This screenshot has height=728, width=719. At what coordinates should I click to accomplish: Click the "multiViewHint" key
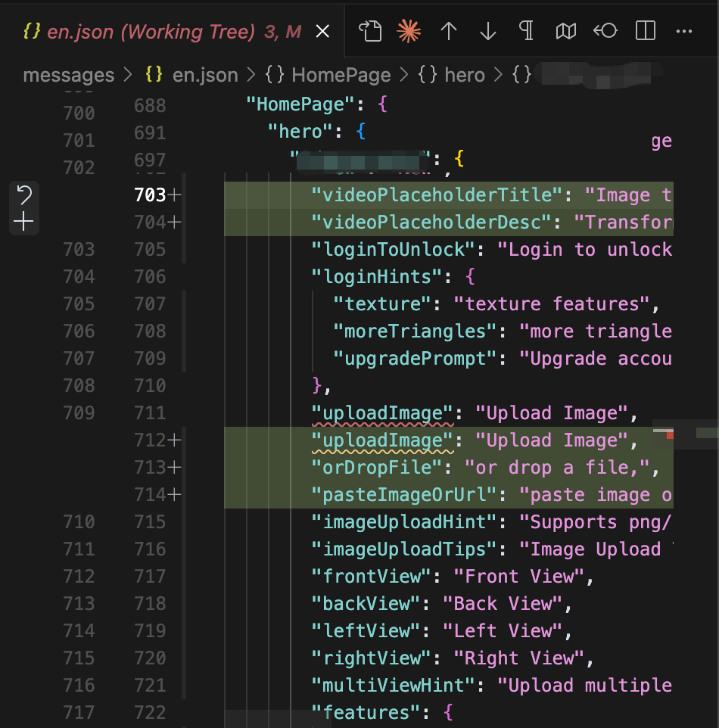[x=393, y=686]
